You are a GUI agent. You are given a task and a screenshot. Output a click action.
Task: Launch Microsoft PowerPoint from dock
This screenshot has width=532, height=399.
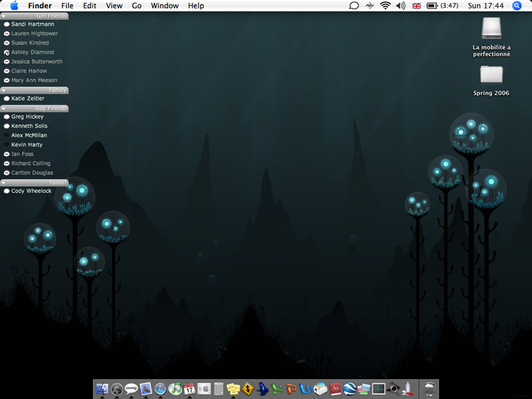[291, 389]
